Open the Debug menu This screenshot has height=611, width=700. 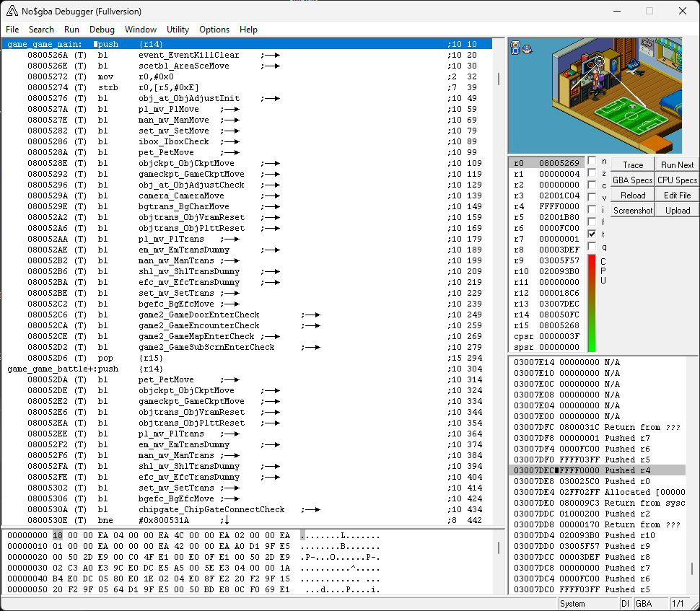(102, 30)
